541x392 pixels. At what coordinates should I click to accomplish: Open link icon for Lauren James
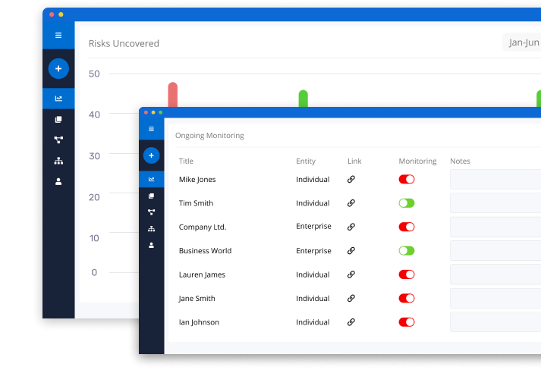pyautogui.click(x=351, y=274)
